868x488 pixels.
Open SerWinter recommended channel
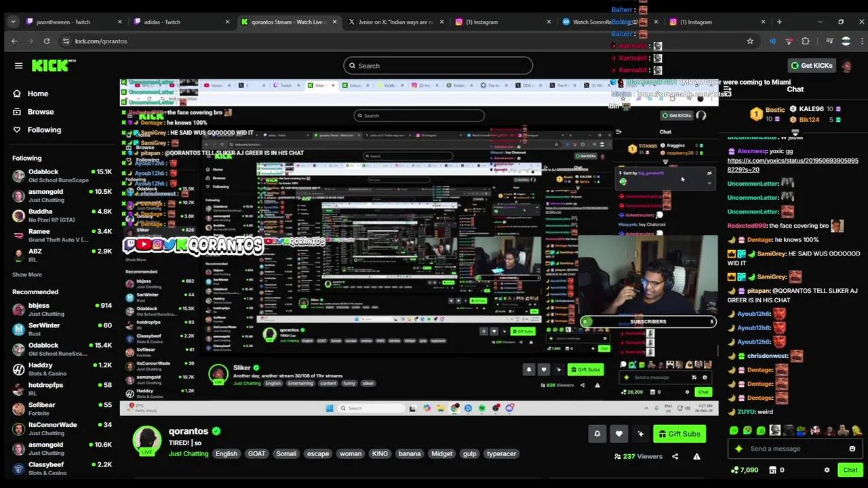pyautogui.click(x=62, y=329)
